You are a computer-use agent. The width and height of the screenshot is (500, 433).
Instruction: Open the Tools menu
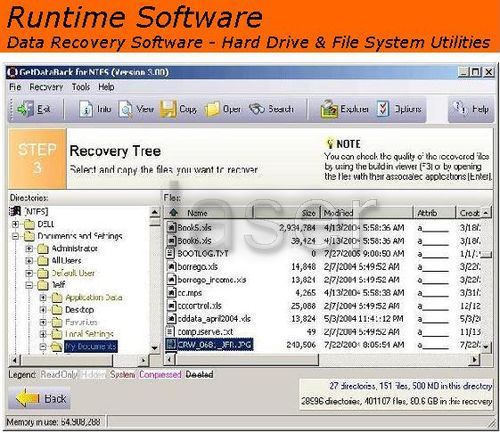click(81, 87)
